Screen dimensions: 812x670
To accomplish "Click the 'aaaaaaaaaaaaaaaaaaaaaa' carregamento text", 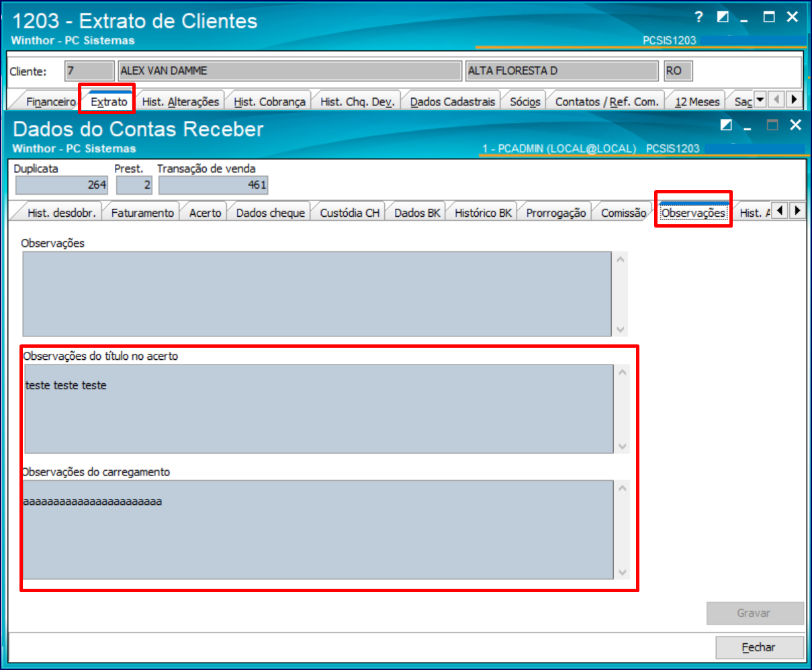I will (93, 501).
